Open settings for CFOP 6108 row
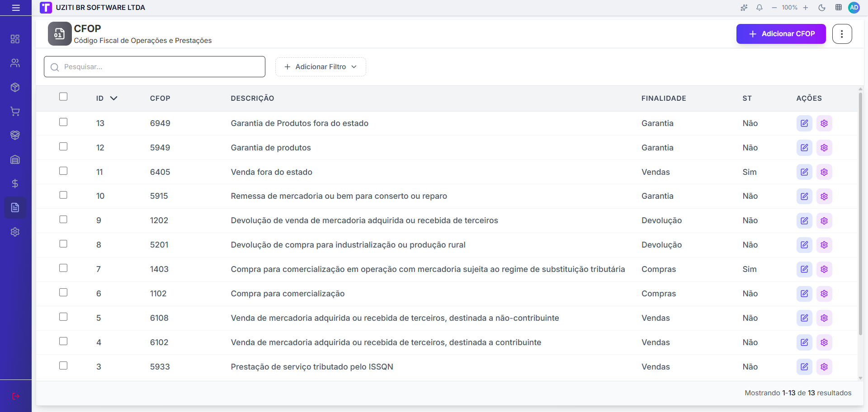The width and height of the screenshot is (868, 412). pyautogui.click(x=824, y=318)
